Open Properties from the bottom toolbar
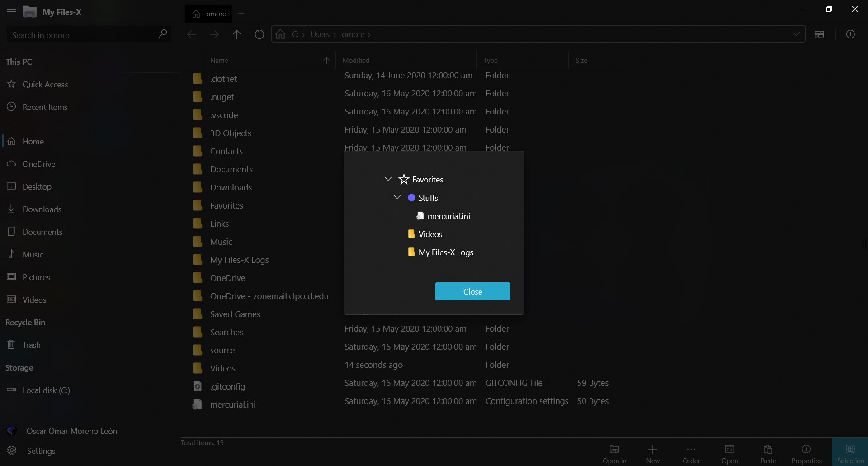Screen dimensions: 868x466 pyautogui.click(x=807, y=452)
